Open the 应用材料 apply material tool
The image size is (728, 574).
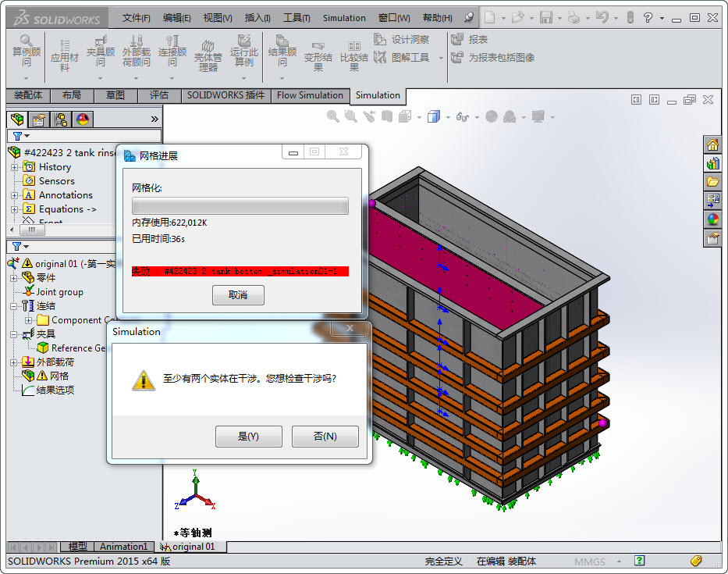tap(65, 52)
